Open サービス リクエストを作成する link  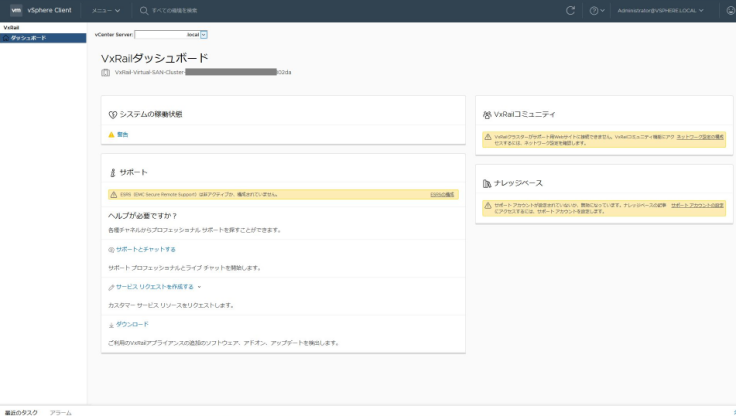coord(154,287)
